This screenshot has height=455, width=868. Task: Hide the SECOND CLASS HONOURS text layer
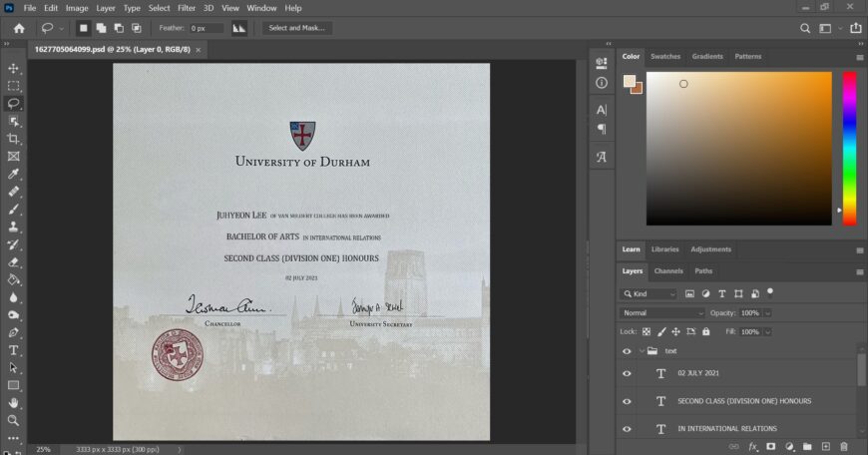[627, 401]
